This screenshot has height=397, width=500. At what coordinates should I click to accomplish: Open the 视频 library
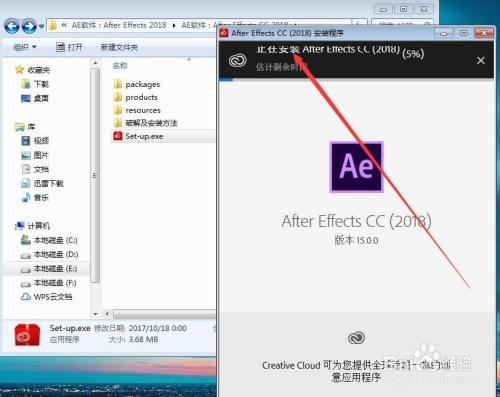pyautogui.click(x=35, y=141)
